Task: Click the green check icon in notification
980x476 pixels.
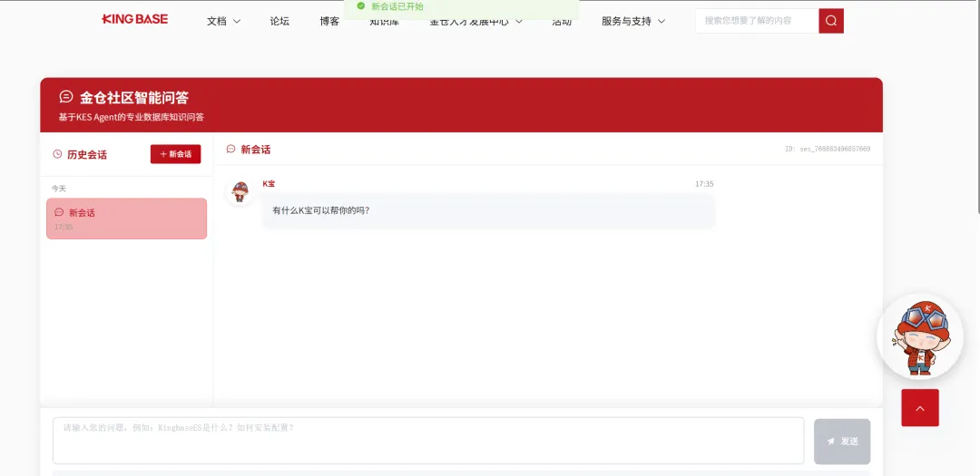Action: click(x=360, y=5)
